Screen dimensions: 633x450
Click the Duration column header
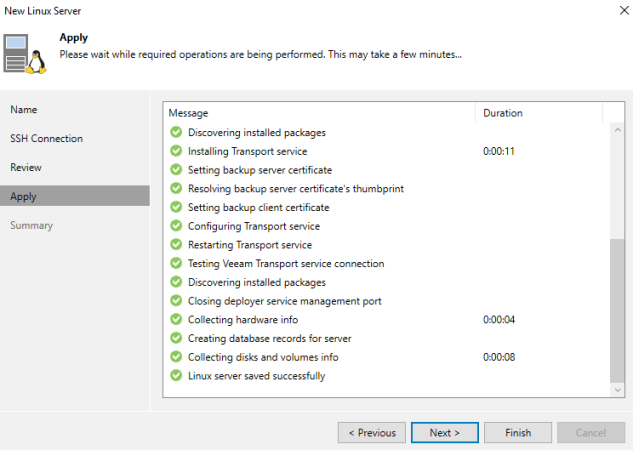tap(503, 113)
